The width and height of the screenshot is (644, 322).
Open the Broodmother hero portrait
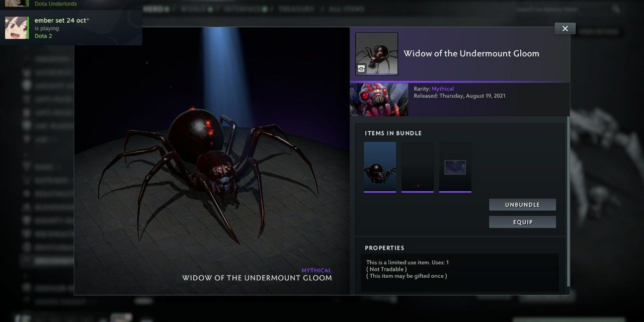[x=379, y=100]
